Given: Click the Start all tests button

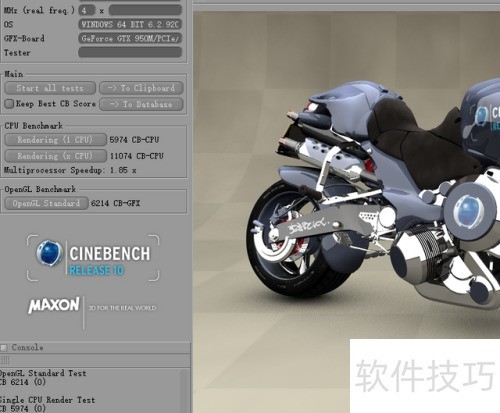Looking at the screenshot, I should [x=50, y=88].
